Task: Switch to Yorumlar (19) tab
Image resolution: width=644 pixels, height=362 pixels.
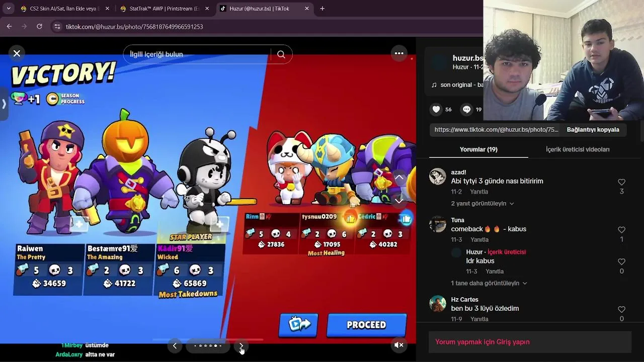Action: [478, 149]
